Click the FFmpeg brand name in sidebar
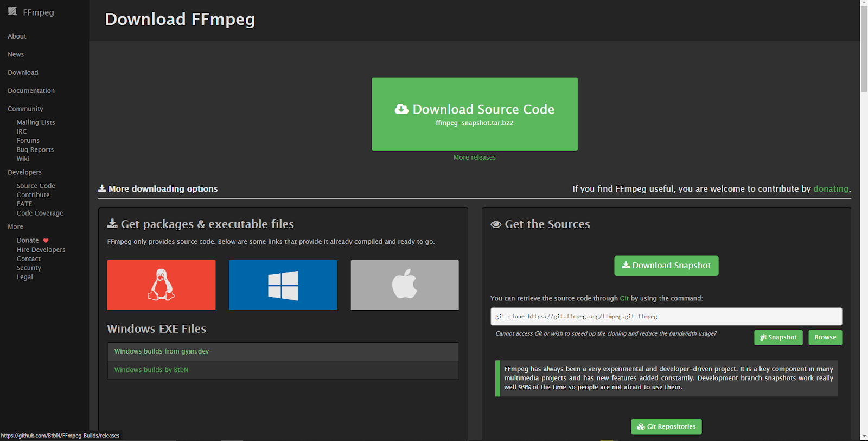Screen dimensions: 868x441 39,12
